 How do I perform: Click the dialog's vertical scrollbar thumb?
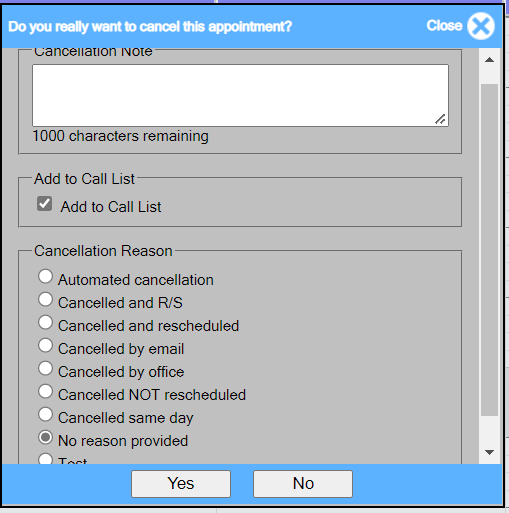(x=489, y=250)
